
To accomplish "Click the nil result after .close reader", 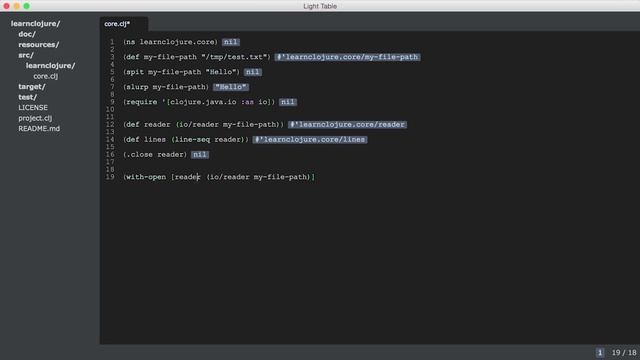I will click(200, 155).
